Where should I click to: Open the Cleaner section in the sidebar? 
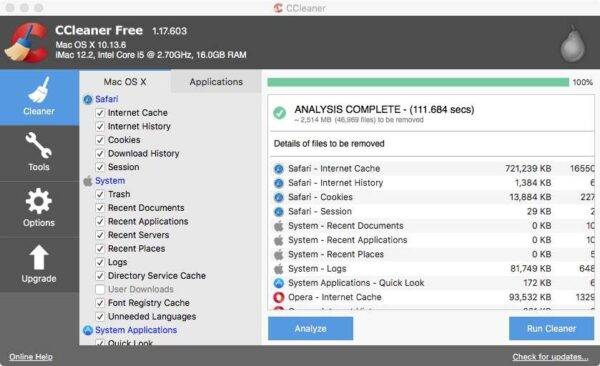click(39, 97)
